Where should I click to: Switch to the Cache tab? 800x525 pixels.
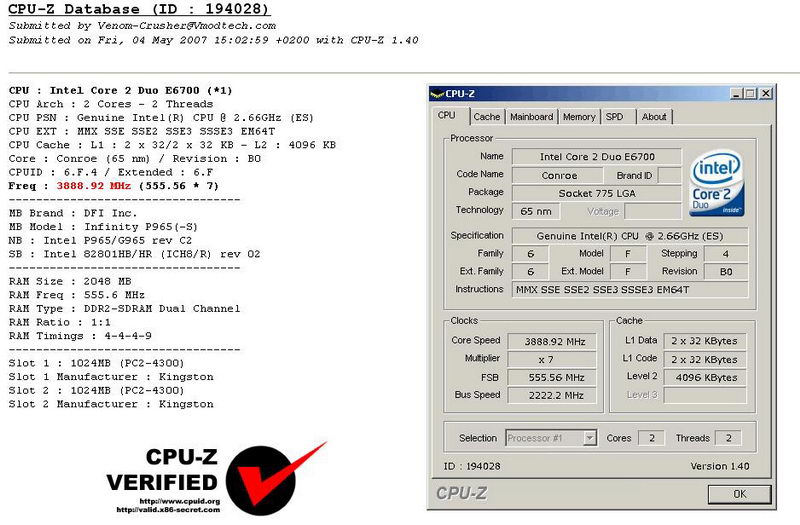click(487, 117)
